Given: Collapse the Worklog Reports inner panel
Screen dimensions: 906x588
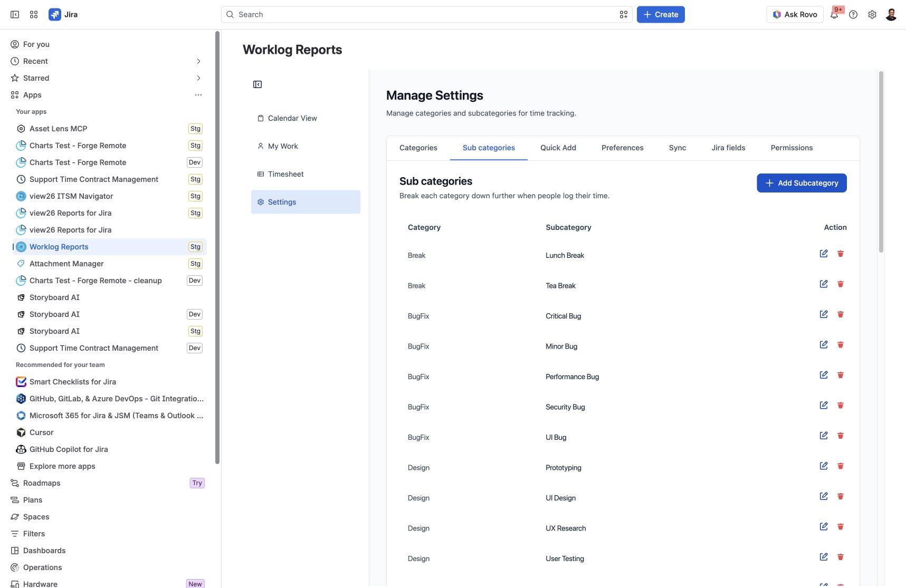Looking at the screenshot, I should (x=258, y=84).
